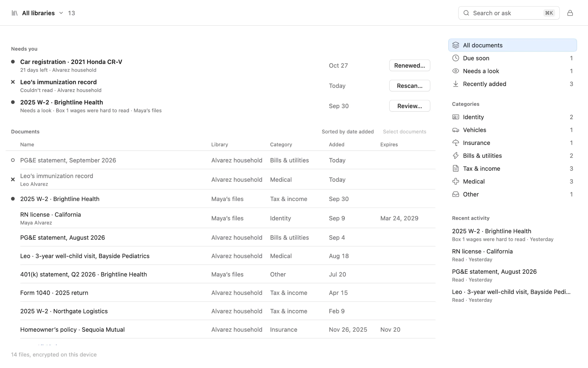This screenshot has height=368, width=588.
Task: Click the Rescan... button for immunization record
Action: [x=409, y=86]
